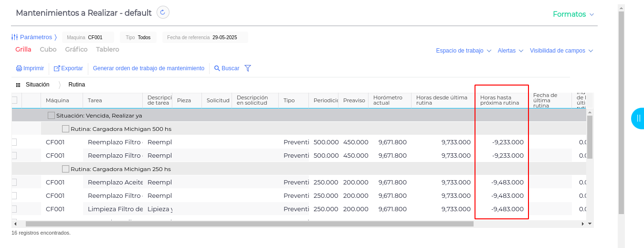644x248 pixels.
Task: Click the Exportar export icon
Action: (x=57, y=68)
